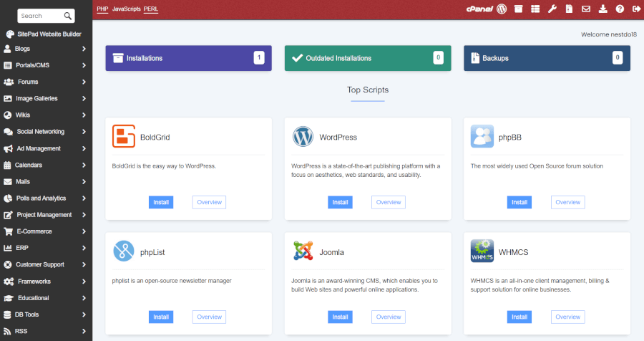The height and width of the screenshot is (341, 644).
Task: View WHMCS Overview
Action: tap(567, 317)
